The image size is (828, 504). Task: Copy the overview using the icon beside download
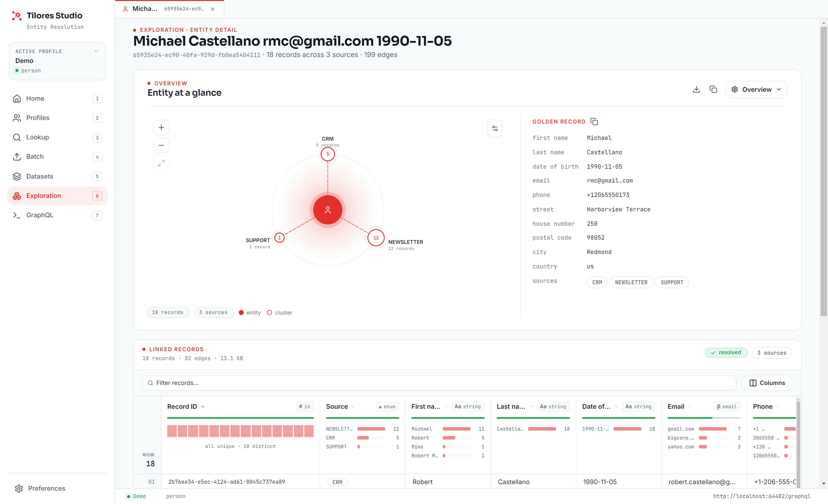[713, 89]
